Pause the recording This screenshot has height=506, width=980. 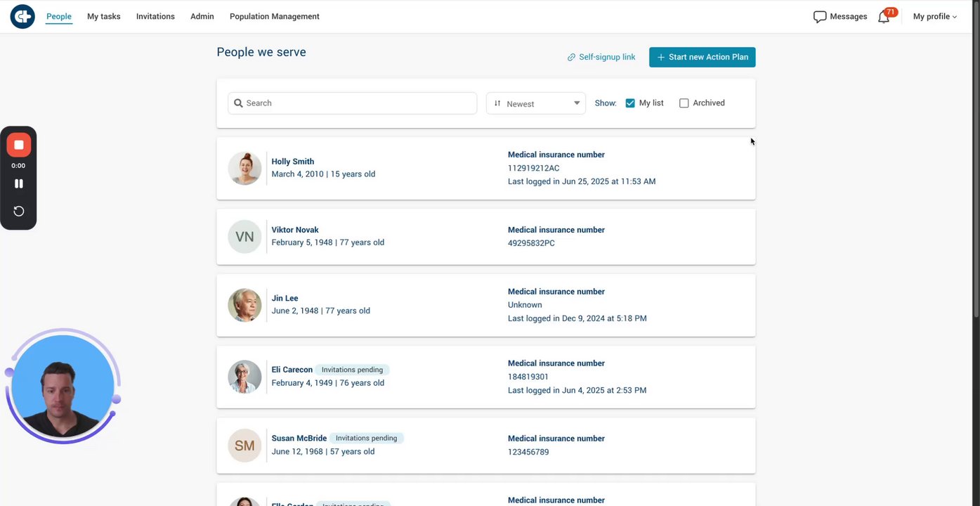pyautogui.click(x=19, y=183)
